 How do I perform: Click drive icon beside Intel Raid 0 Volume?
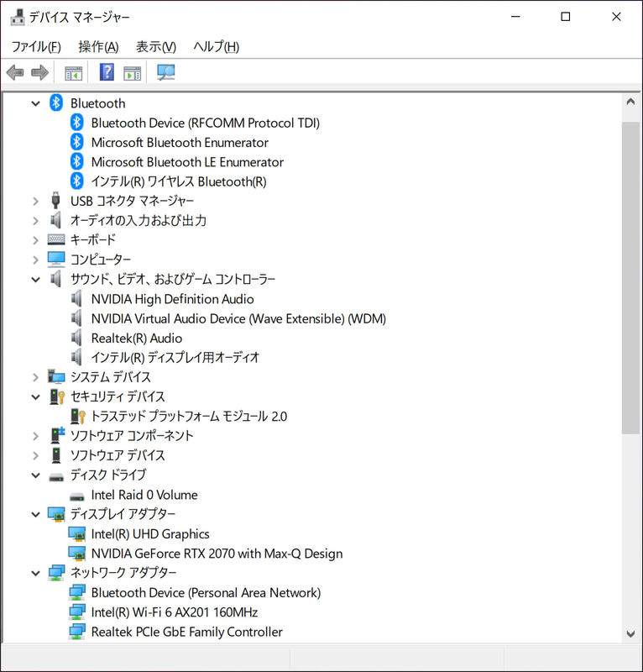coord(76,497)
